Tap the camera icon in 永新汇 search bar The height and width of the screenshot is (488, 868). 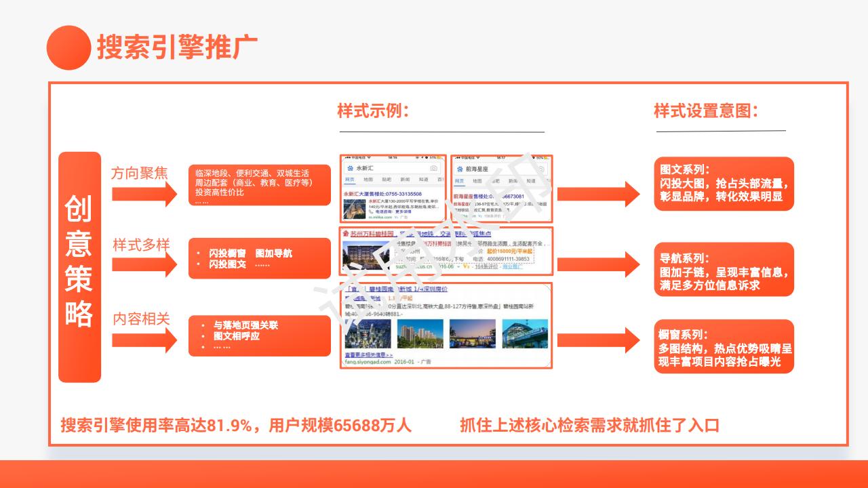(x=433, y=168)
